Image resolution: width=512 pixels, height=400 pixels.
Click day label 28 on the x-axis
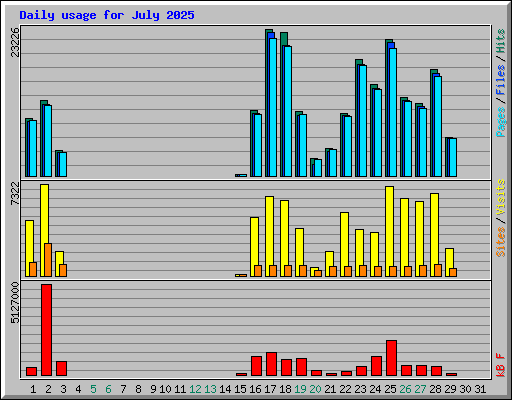[435, 389]
